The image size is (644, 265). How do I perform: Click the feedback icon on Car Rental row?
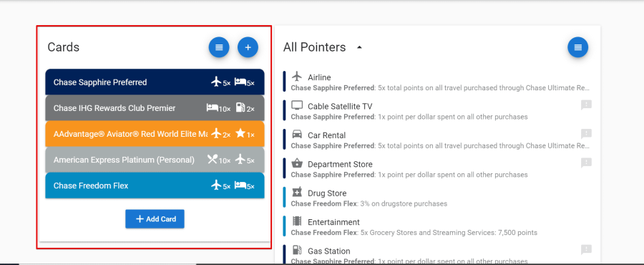point(586,134)
